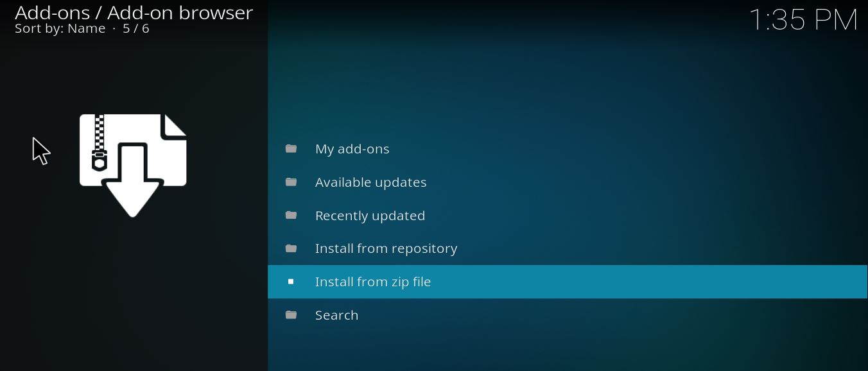The width and height of the screenshot is (868, 371).
Task: Click the folder icon beside Available updates
Action: pos(291,182)
